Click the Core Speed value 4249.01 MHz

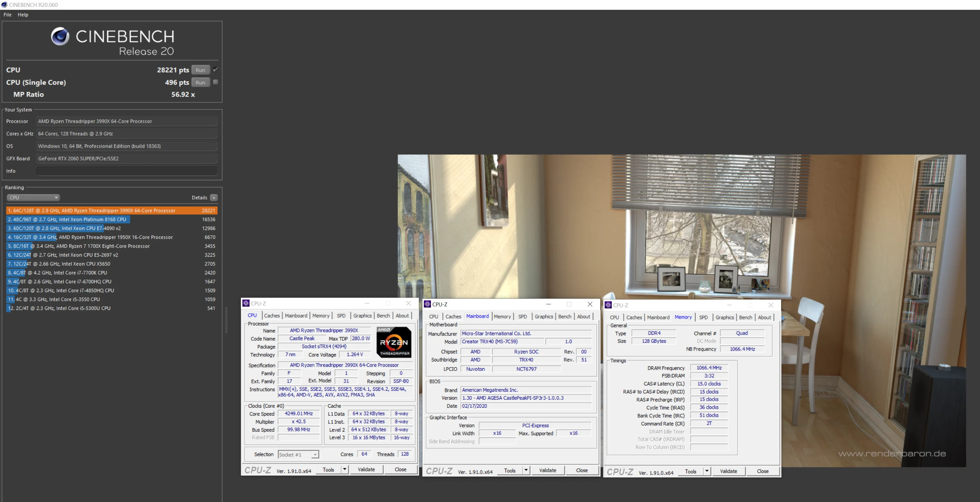pos(299,413)
